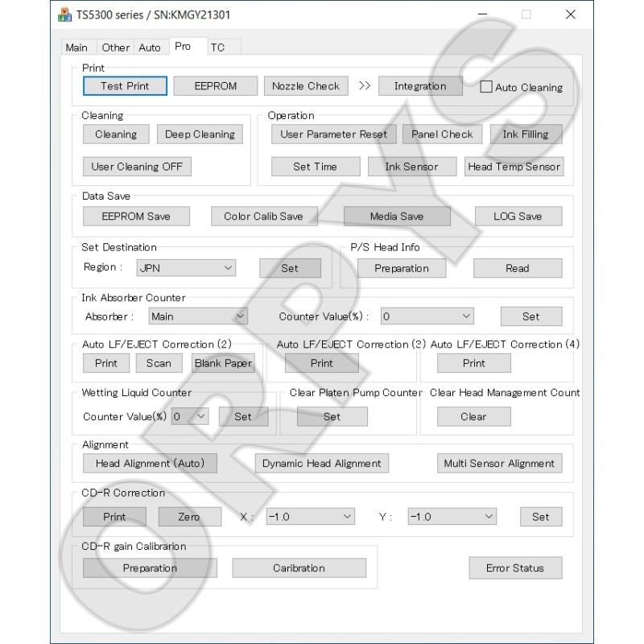Image resolution: width=644 pixels, height=644 pixels.
Task: Open the CD-R Correction Y value dropdown
Action: [452, 517]
